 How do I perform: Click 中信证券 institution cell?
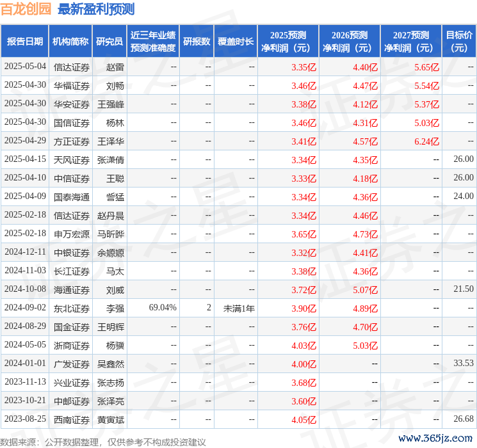72,179
